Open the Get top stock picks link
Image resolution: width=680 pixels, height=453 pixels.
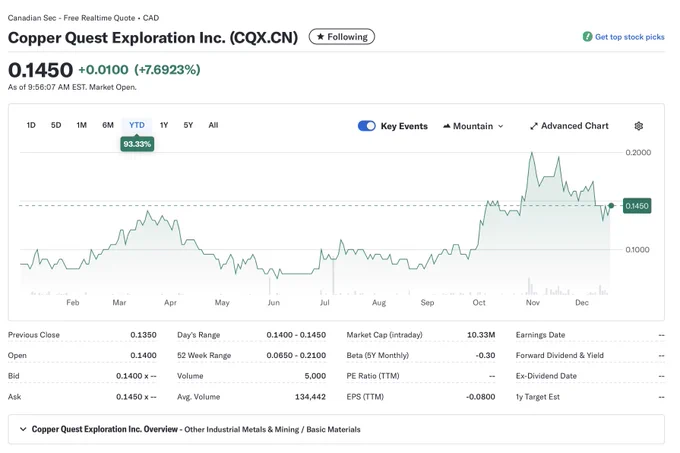pos(630,37)
